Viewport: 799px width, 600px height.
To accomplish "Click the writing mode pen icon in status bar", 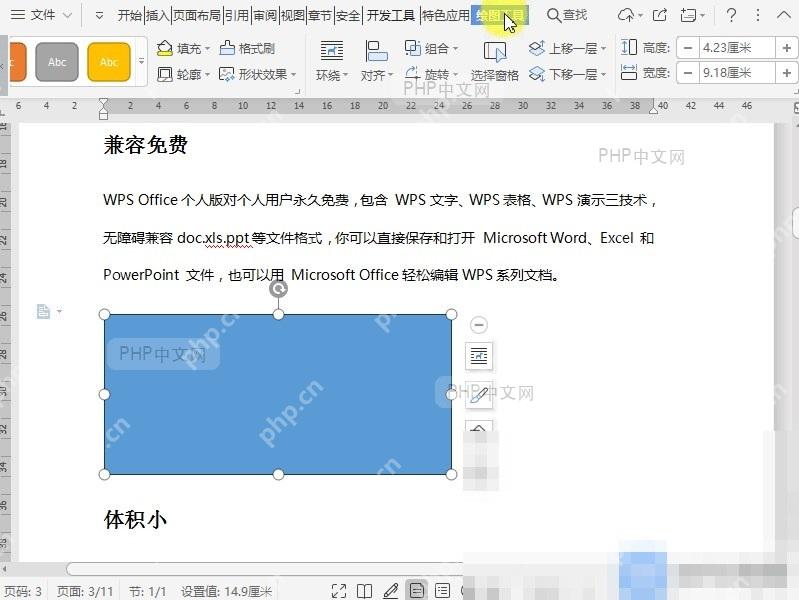I will pos(390,591).
